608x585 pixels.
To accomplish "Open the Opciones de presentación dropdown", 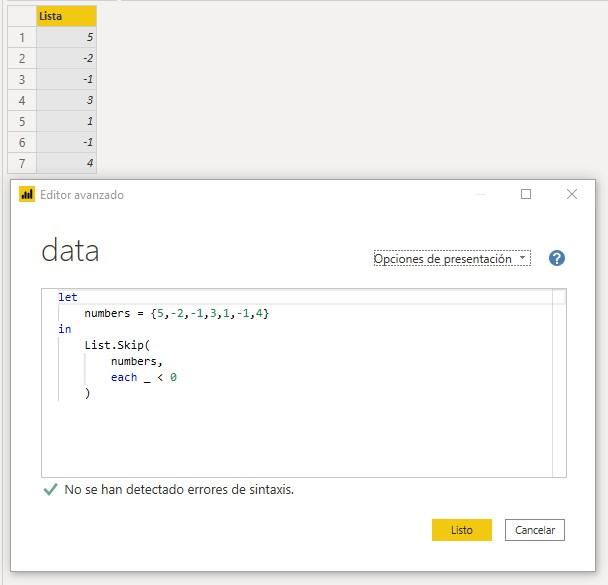I will click(x=451, y=259).
